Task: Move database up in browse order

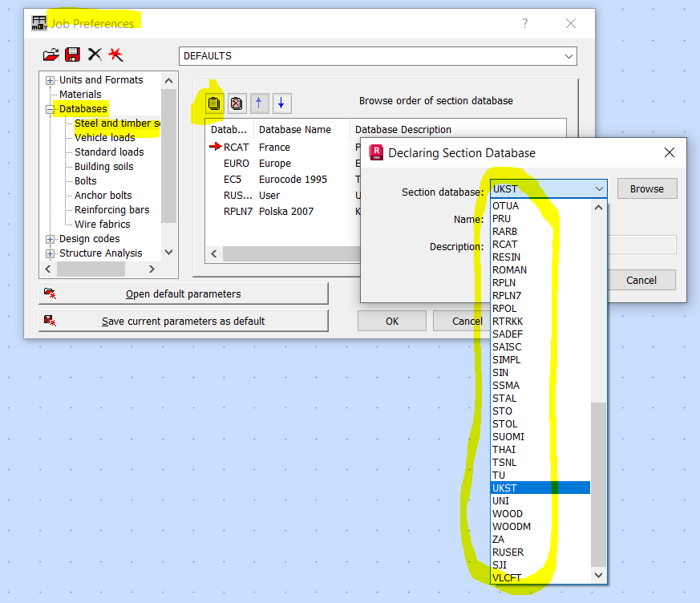Action: [259, 103]
